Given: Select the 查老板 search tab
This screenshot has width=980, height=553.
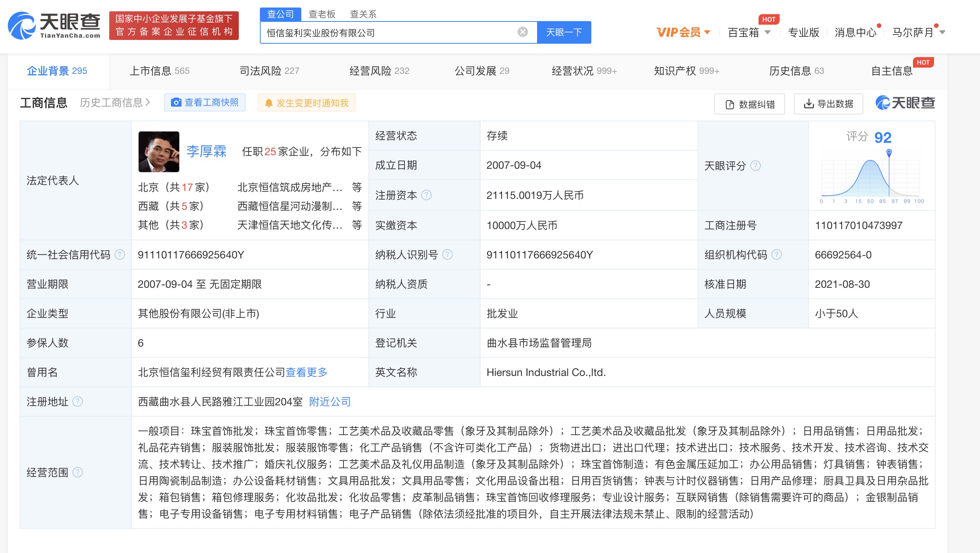Looking at the screenshot, I should (322, 14).
